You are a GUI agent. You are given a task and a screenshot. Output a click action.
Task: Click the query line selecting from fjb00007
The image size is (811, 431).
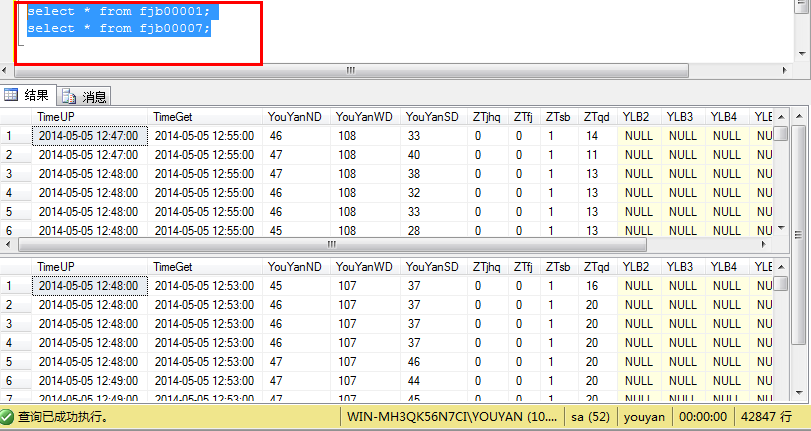pyautogui.click(x=118, y=28)
